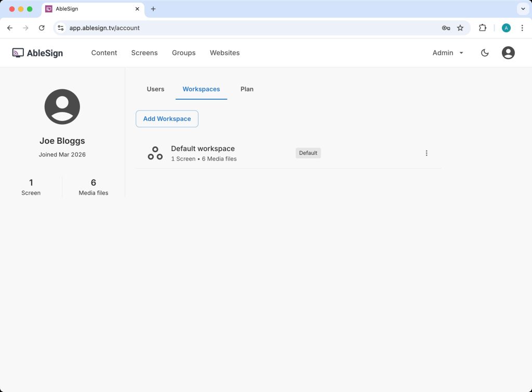
Task: Bookmark this page with star icon
Action: [x=460, y=28]
